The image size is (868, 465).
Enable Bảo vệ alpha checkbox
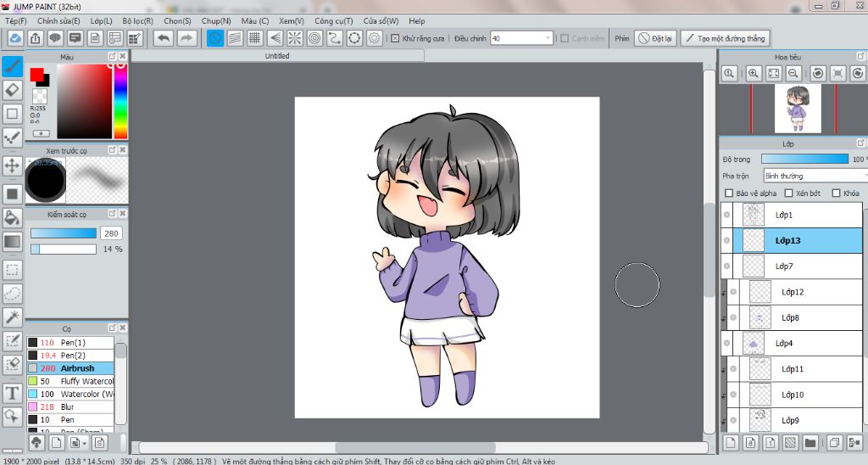click(x=729, y=193)
